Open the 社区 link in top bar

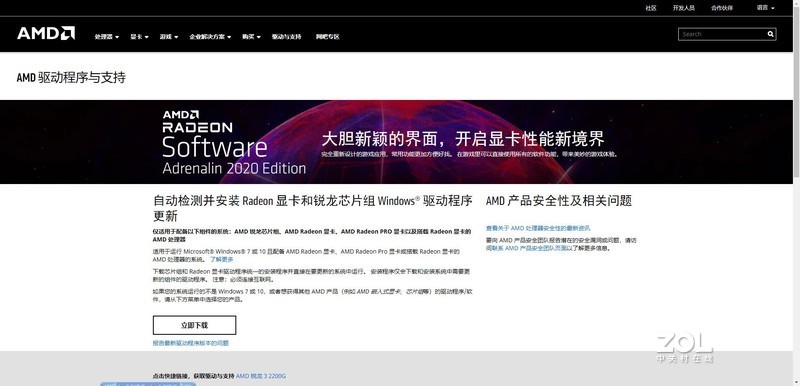click(651, 8)
